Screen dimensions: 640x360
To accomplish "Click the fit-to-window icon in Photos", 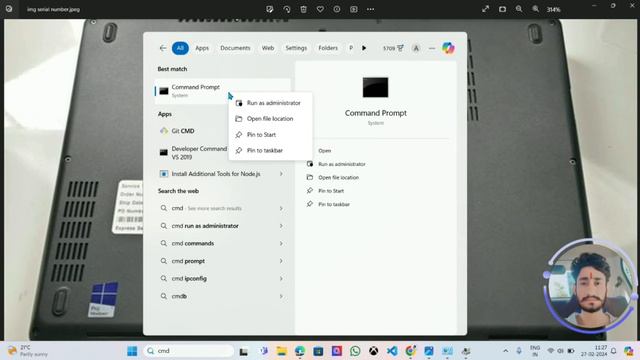I will pyautogui.click(x=502, y=9).
